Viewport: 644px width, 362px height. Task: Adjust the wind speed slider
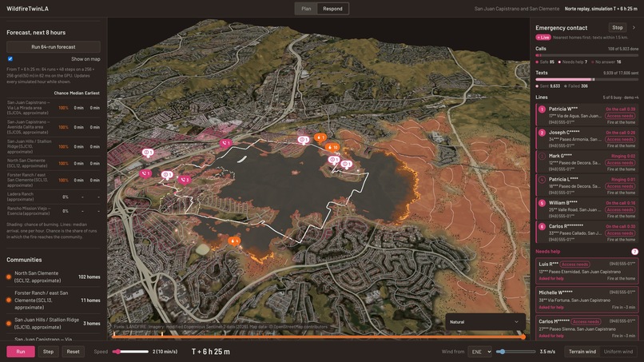point(515,352)
